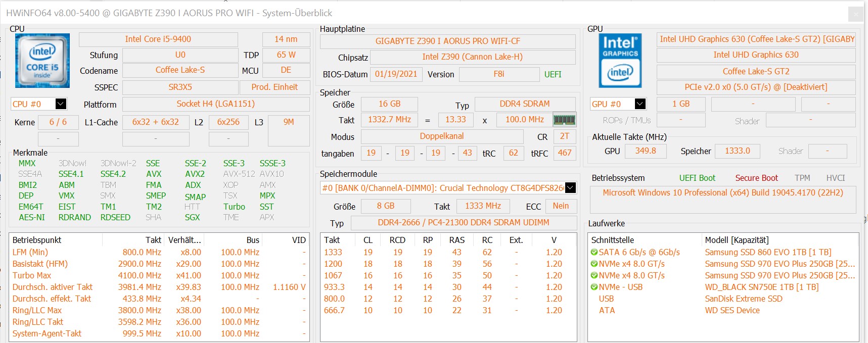Select the SanDisk Extreme SSD row
Screen dimensions: 868x343
coord(723,299)
